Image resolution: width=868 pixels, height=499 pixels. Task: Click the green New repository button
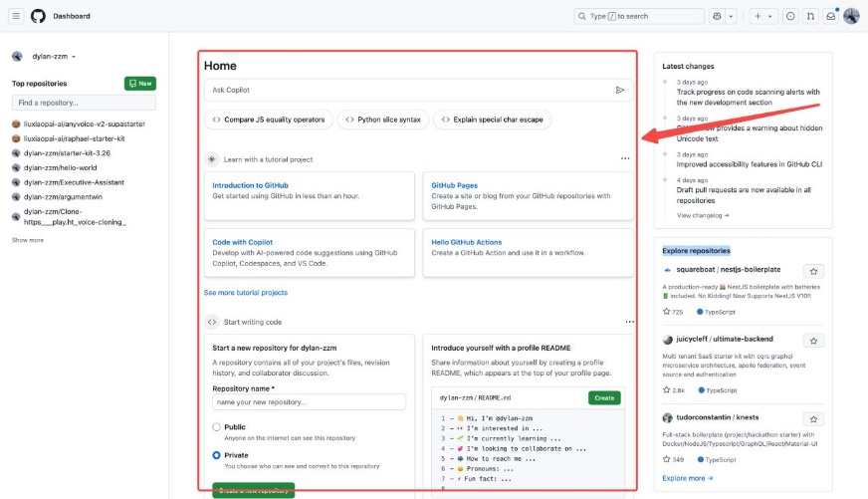coord(139,84)
